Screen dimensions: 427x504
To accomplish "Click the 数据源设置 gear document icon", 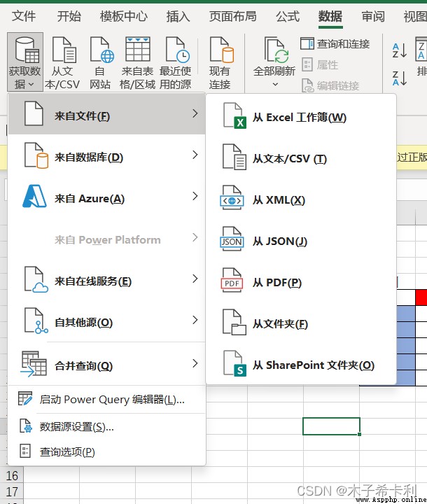I will [x=26, y=426].
